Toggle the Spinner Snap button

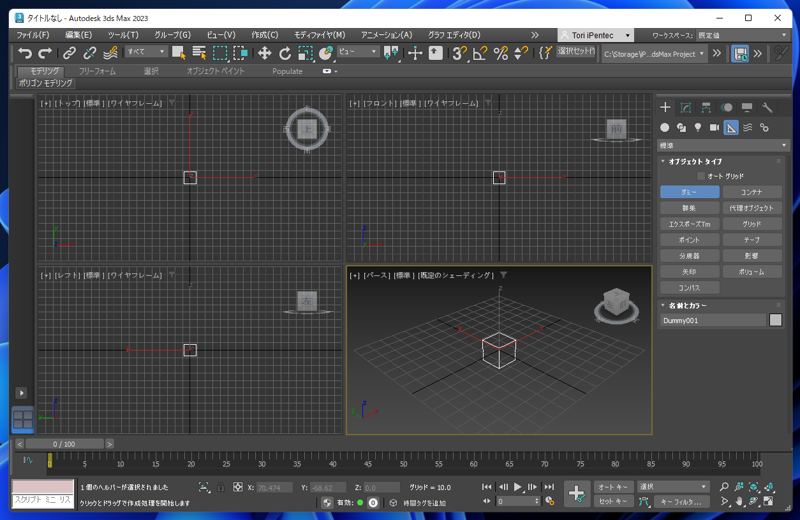pos(521,53)
